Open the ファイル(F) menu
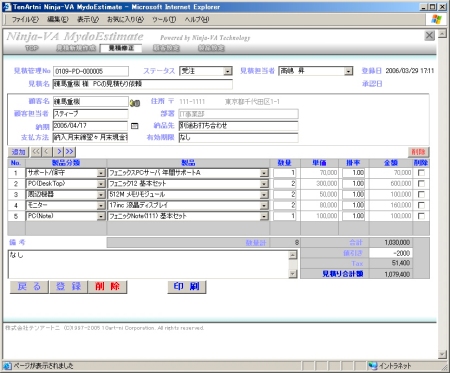 click(x=25, y=19)
